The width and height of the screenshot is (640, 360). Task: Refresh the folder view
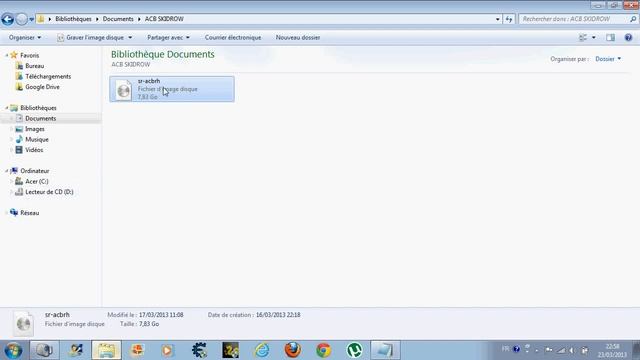(x=509, y=19)
